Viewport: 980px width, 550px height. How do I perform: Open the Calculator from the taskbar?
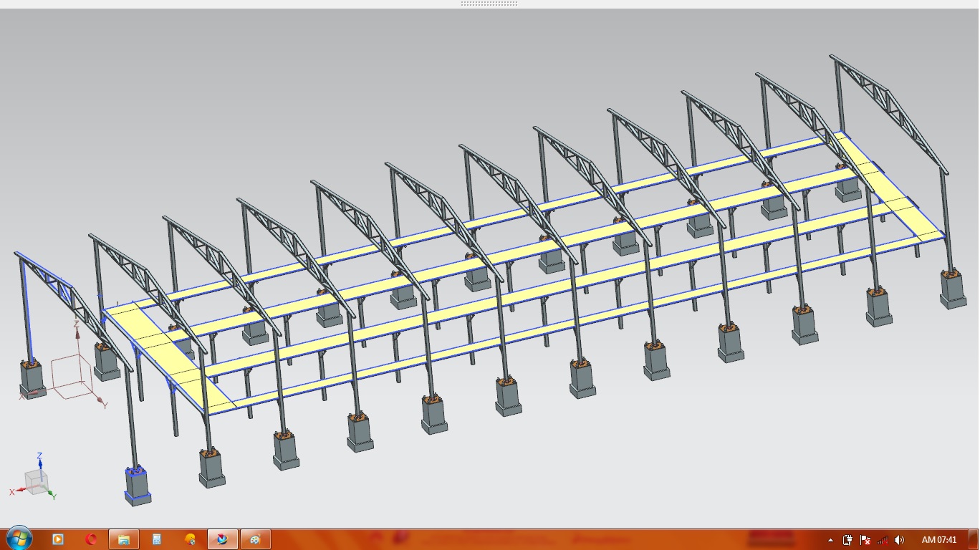(x=157, y=539)
